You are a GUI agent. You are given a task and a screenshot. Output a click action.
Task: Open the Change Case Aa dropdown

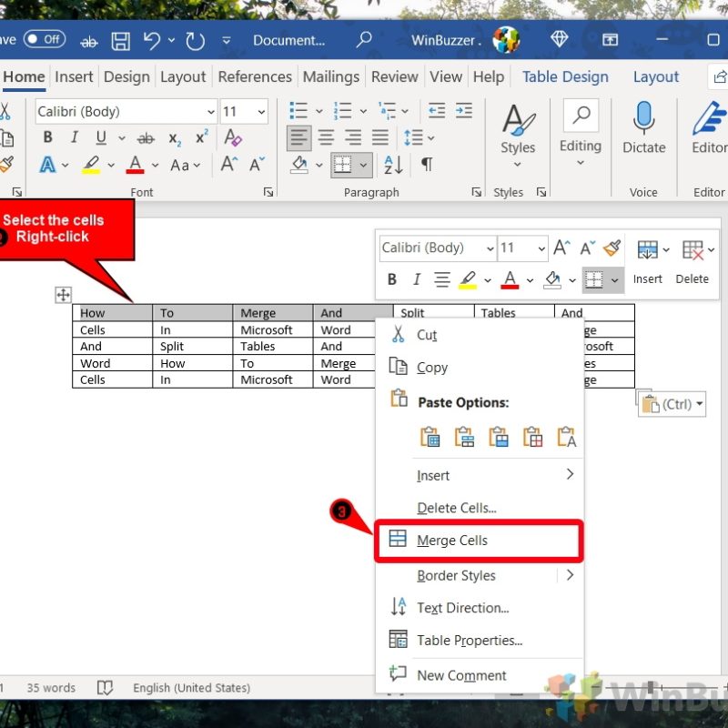click(186, 165)
